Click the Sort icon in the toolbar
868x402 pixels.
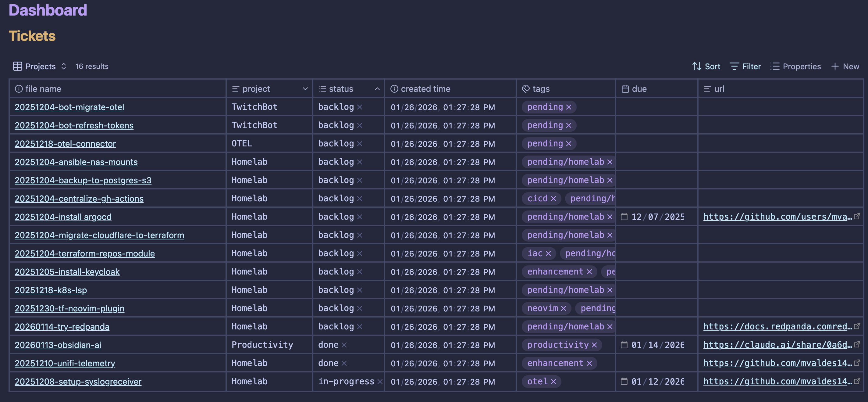click(x=698, y=66)
